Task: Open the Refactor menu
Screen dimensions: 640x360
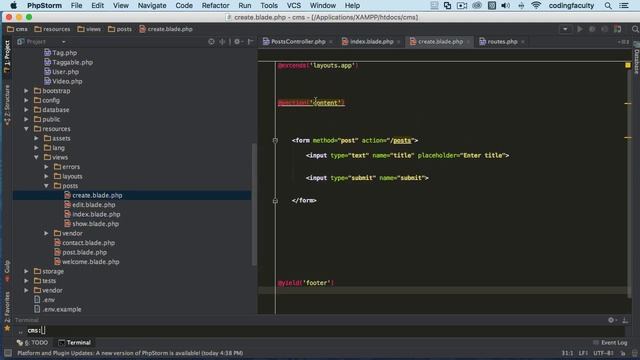Action: [x=215, y=5]
